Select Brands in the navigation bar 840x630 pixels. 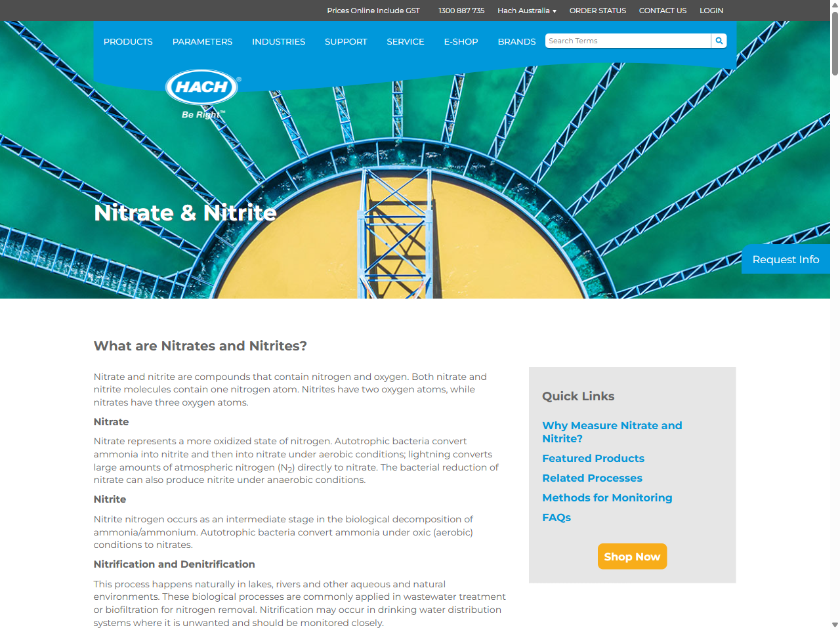click(x=516, y=41)
